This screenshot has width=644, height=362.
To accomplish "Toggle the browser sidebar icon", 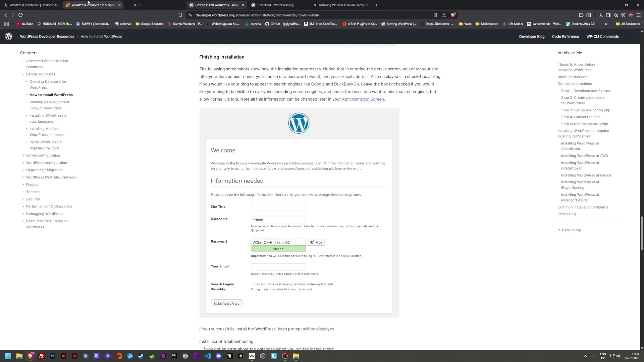I will (x=608, y=15).
